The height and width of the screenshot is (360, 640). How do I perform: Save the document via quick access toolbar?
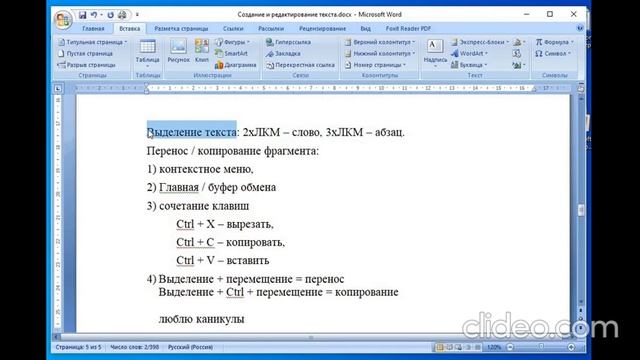(x=82, y=15)
